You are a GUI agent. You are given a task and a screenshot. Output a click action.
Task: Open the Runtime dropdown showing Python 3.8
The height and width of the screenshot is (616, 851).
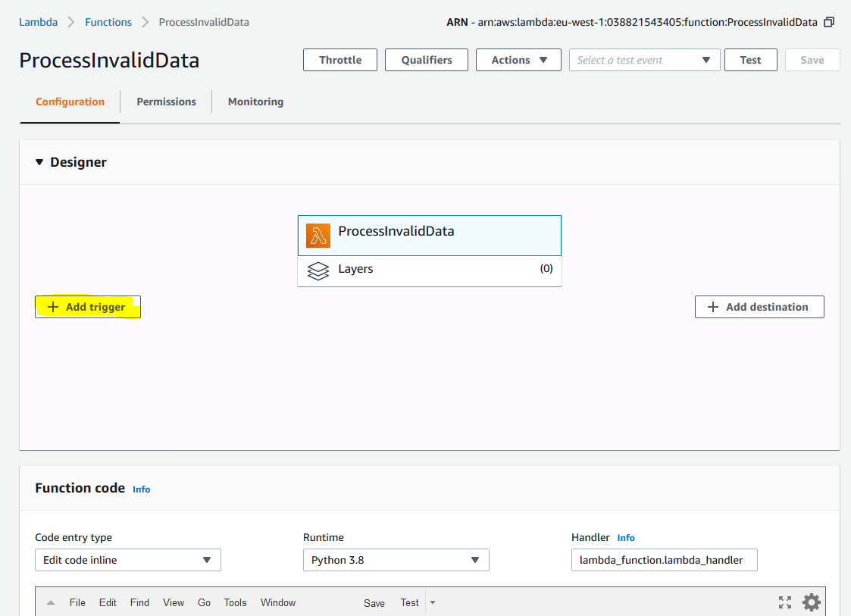(x=396, y=560)
